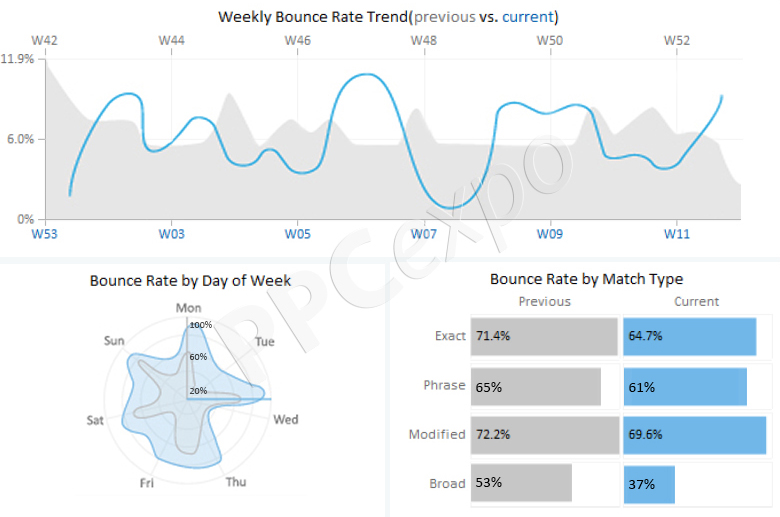Select the W48 label on the top axis
The height and width of the screenshot is (517, 780).
click(424, 40)
